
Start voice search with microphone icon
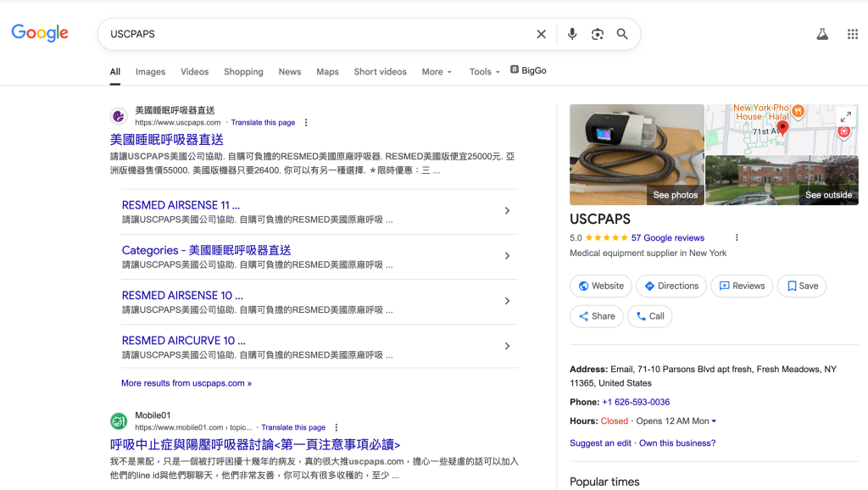click(572, 34)
